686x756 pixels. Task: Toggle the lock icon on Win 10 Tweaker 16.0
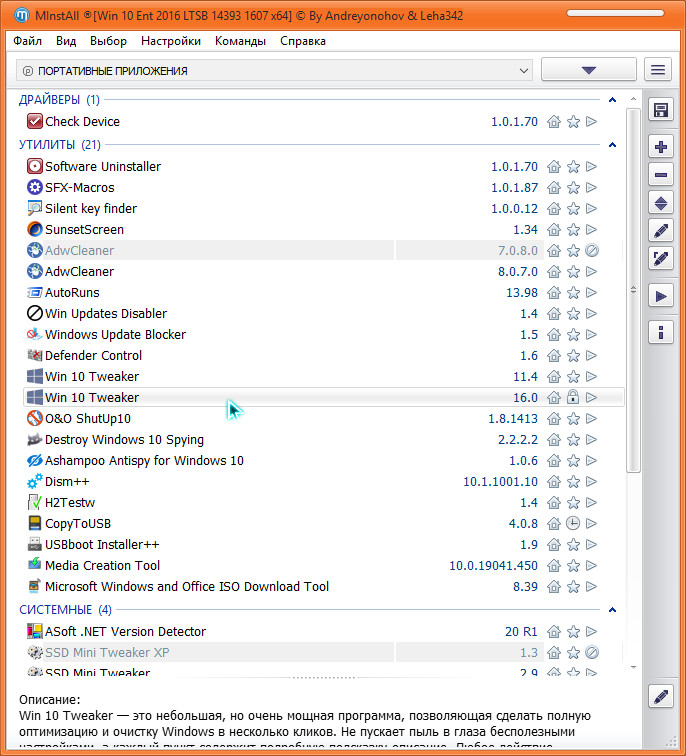pos(573,398)
